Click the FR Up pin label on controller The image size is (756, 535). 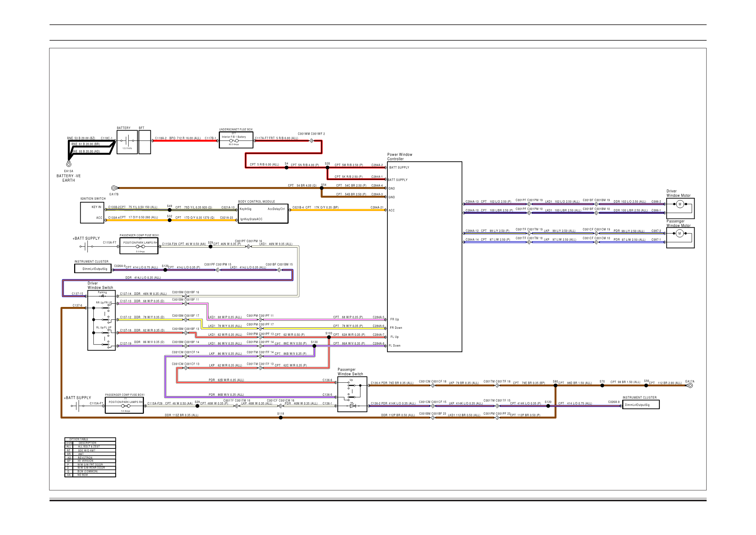point(394,319)
